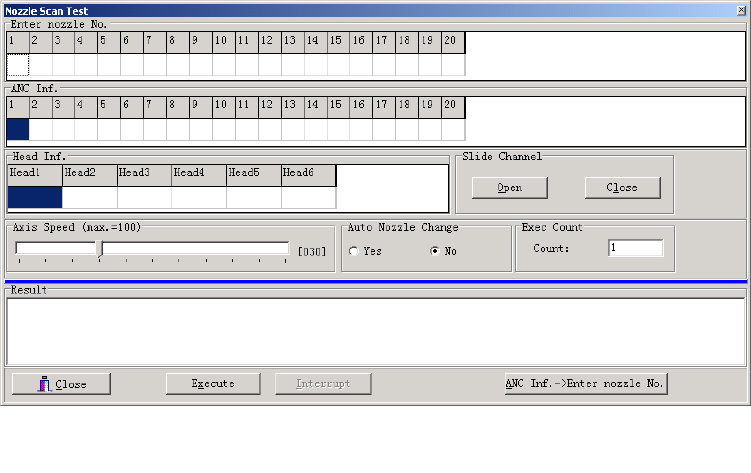This screenshot has height=473, width=751.
Task: Close the Nozzle Scan Test window
Action: click(741, 10)
